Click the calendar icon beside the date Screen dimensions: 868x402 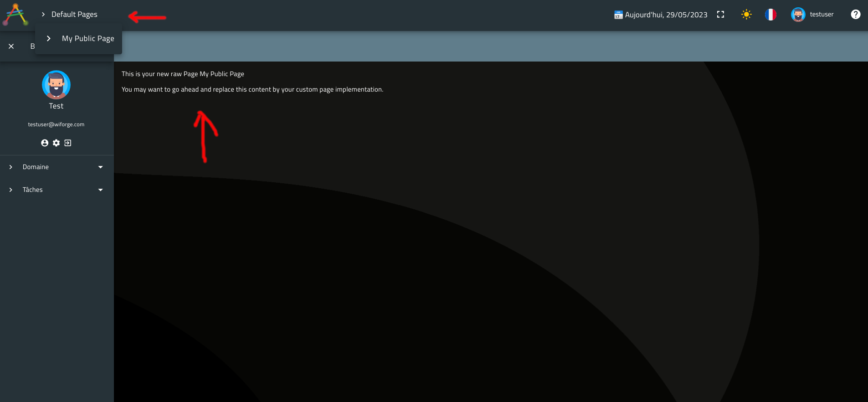[x=618, y=15]
